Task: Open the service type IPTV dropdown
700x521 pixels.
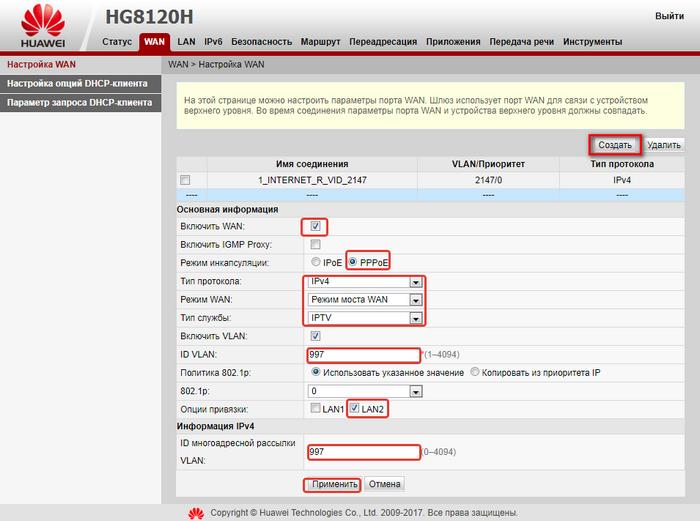Action: (x=366, y=317)
